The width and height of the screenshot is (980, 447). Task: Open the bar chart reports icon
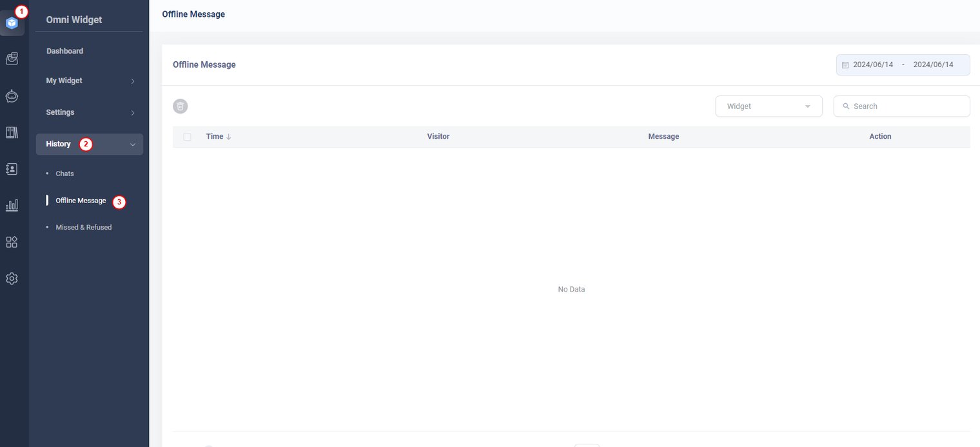tap(12, 205)
